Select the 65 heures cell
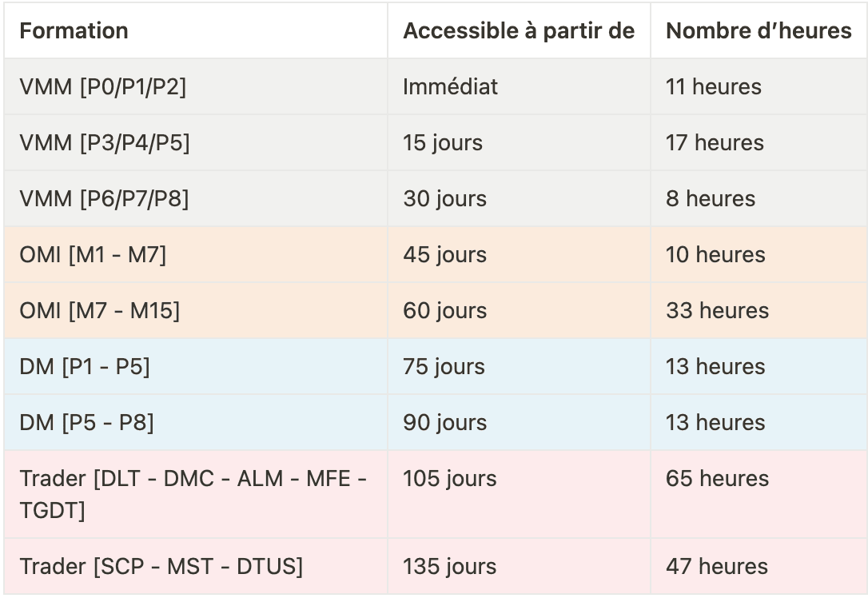Viewport: 868px width, 598px height. click(759, 494)
